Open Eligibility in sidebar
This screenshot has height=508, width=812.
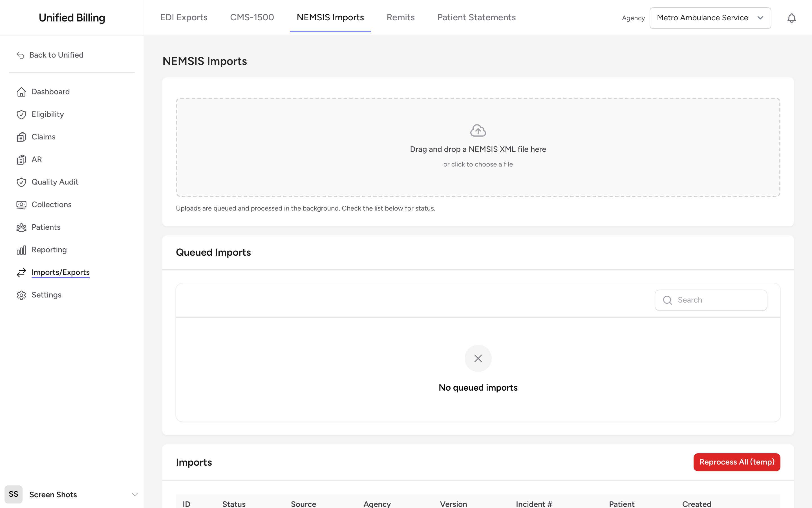coord(48,114)
